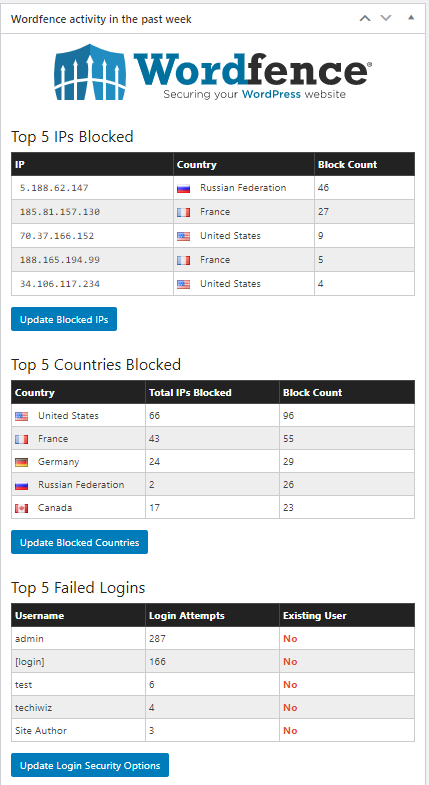This screenshot has width=429, height=785.
Task: Select IP address 188.165.194.99
Action: [x=60, y=260]
